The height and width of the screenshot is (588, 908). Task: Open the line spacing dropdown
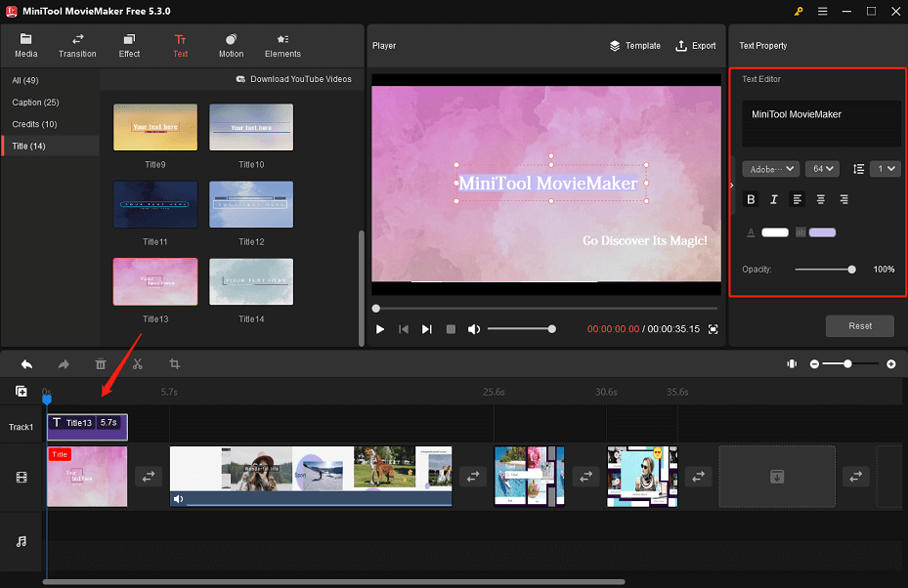click(886, 169)
